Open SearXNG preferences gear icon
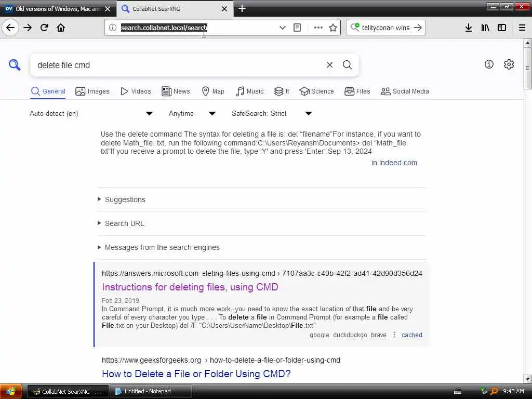The image size is (532, 399). click(509, 64)
